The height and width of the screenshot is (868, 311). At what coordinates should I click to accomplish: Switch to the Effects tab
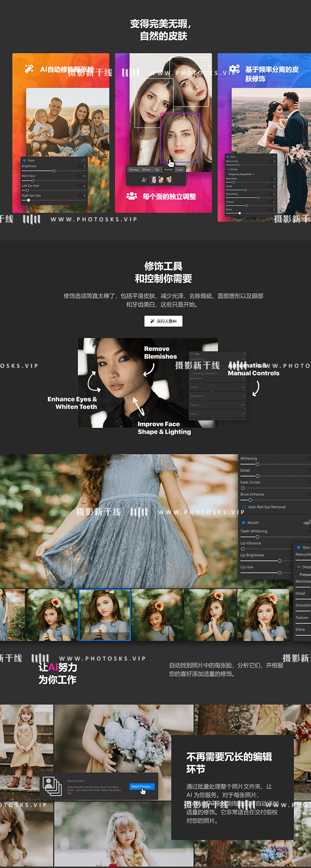coord(146,170)
